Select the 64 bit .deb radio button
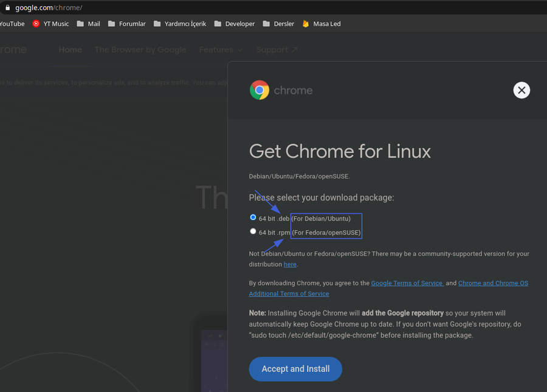547x392 pixels. click(253, 217)
